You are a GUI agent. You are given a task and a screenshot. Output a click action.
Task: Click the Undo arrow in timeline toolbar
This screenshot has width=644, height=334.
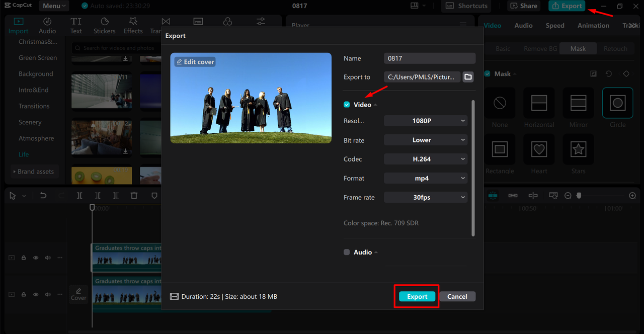point(43,196)
